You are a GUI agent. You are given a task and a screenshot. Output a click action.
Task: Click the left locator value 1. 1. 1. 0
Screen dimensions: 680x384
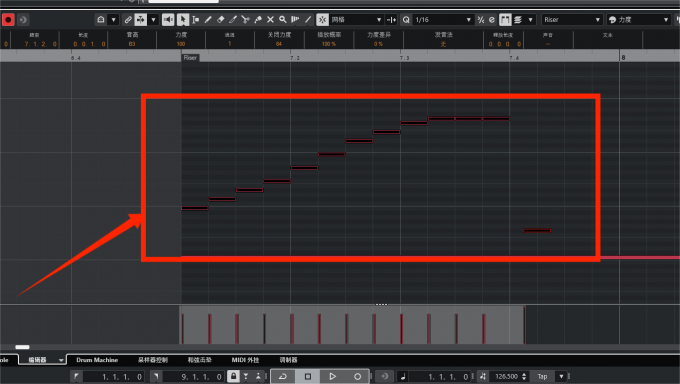[x=122, y=377]
